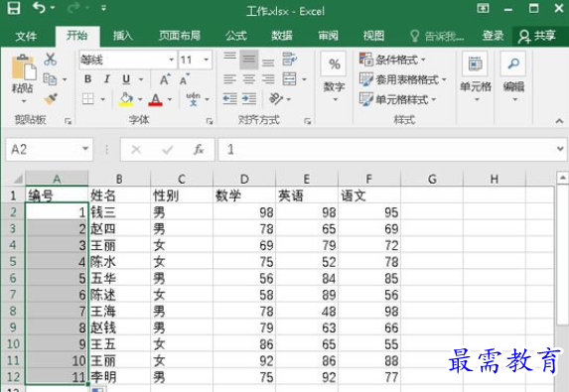Copy the selection with Copy icon

click(50, 79)
